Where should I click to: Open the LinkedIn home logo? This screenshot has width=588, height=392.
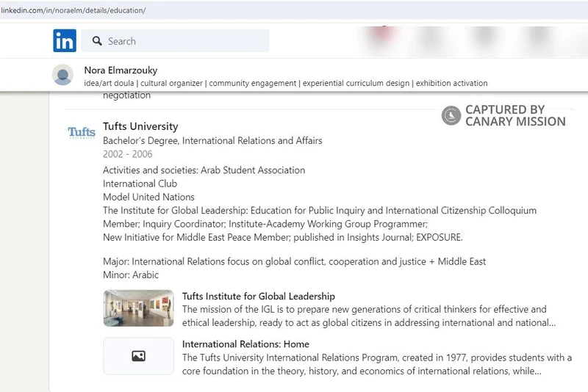point(65,40)
